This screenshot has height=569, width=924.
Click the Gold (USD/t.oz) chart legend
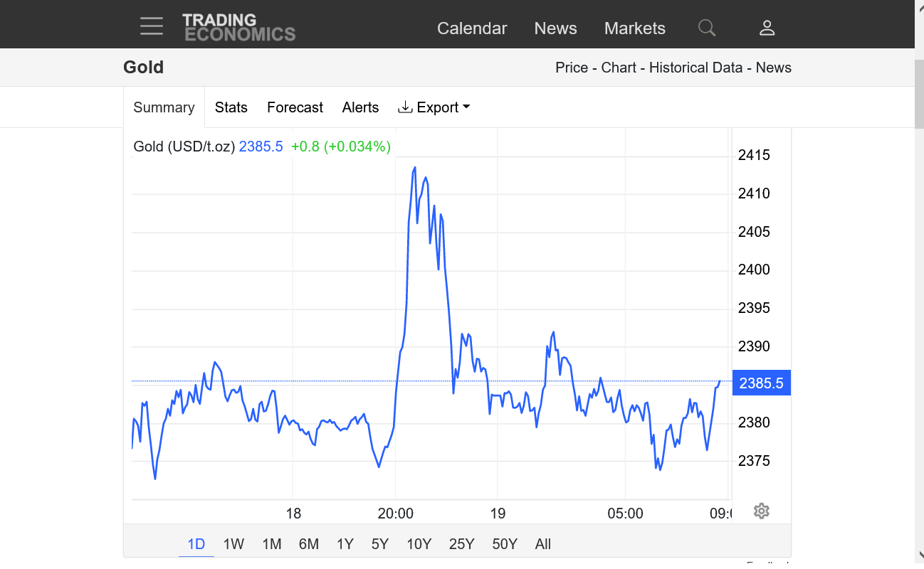(x=184, y=147)
